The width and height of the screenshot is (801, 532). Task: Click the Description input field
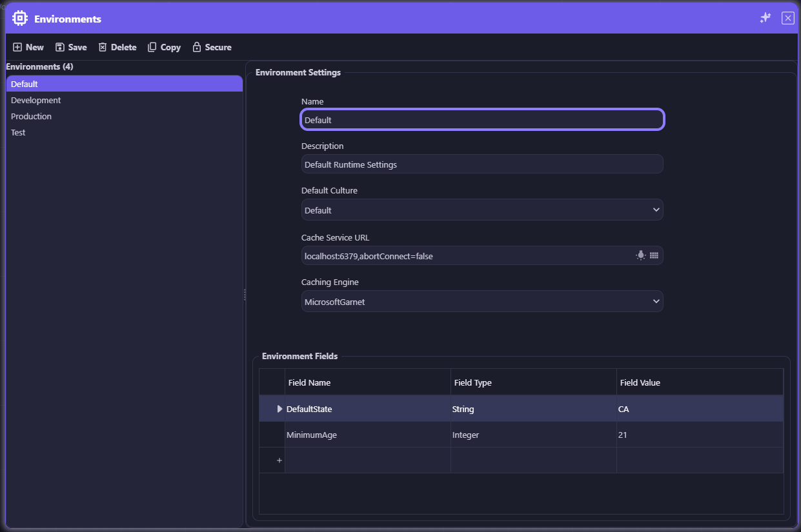[482, 164]
